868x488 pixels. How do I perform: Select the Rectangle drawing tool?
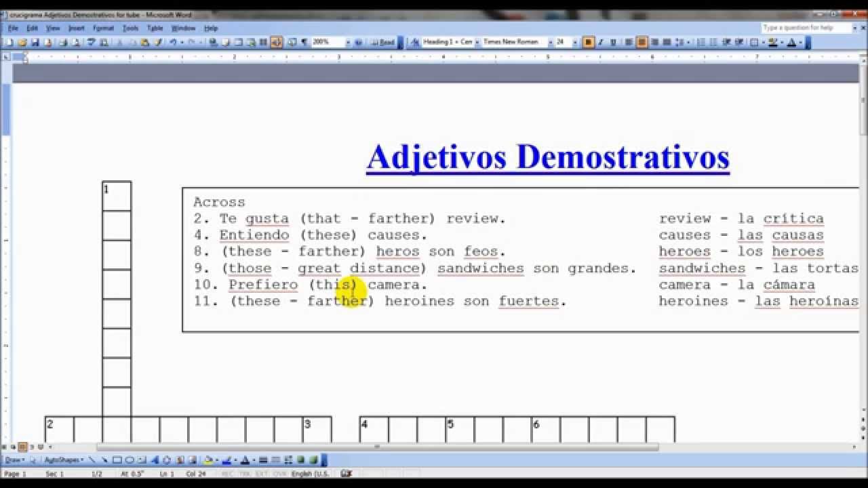click(x=117, y=460)
